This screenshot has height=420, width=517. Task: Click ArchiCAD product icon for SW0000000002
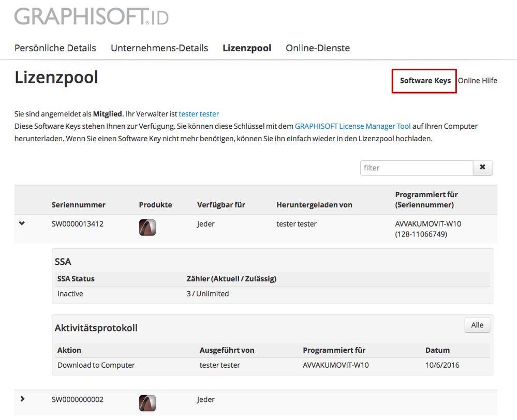pos(147,403)
